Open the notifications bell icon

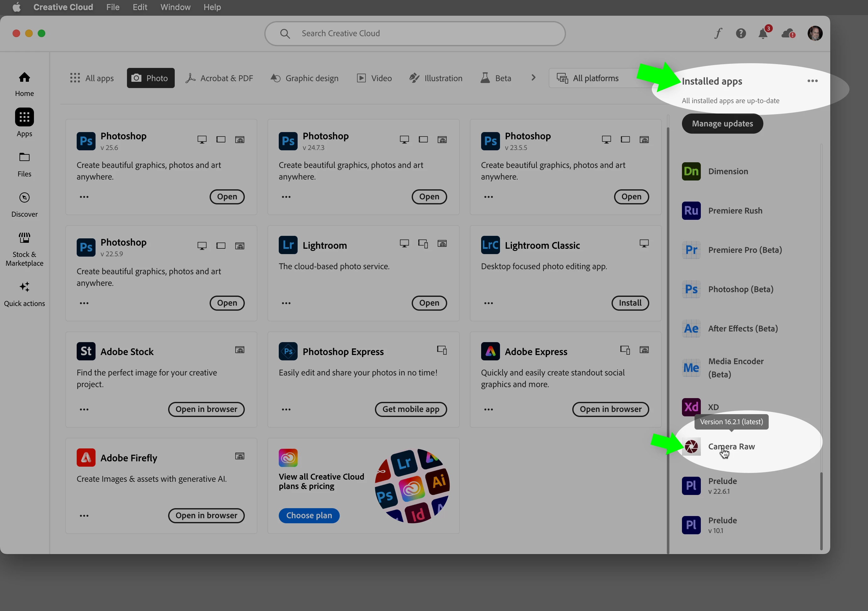pos(763,34)
